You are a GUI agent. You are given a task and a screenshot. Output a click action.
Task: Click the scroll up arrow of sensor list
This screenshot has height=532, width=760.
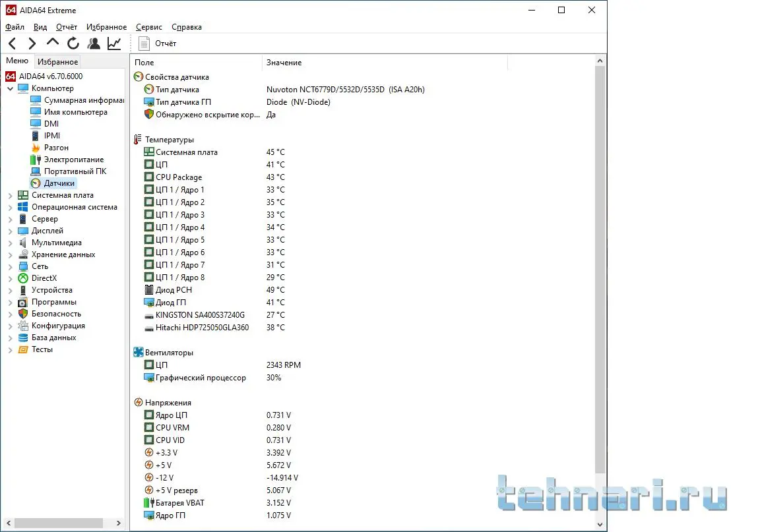click(600, 61)
